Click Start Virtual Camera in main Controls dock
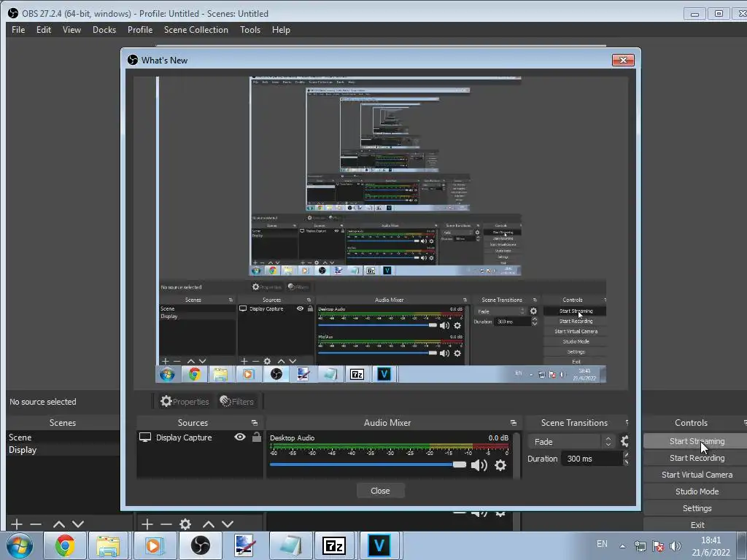The height and width of the screenshot is (560, 747). point(697,475)
